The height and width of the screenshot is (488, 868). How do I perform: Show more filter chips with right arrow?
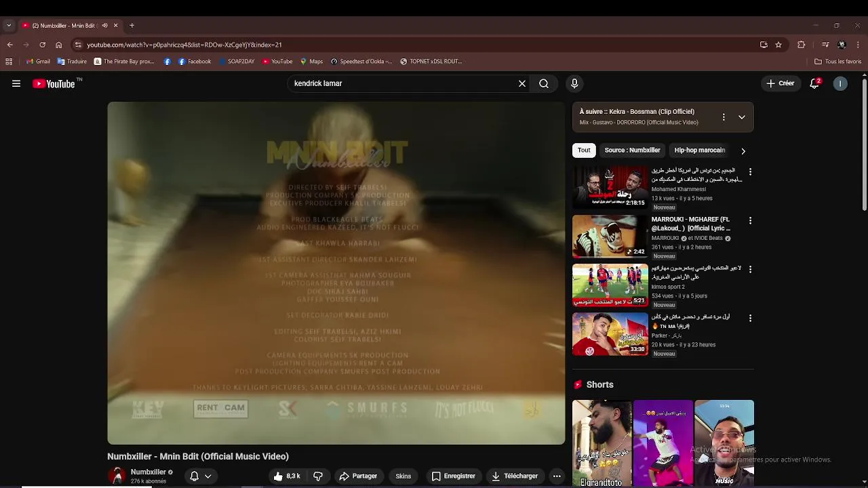(x=743, y=150)
